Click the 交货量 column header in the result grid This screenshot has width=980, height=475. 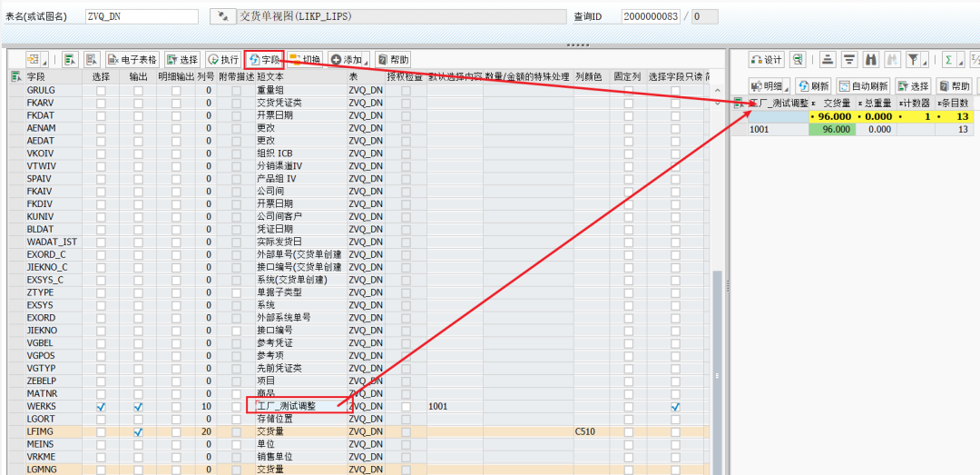(830, 103)
